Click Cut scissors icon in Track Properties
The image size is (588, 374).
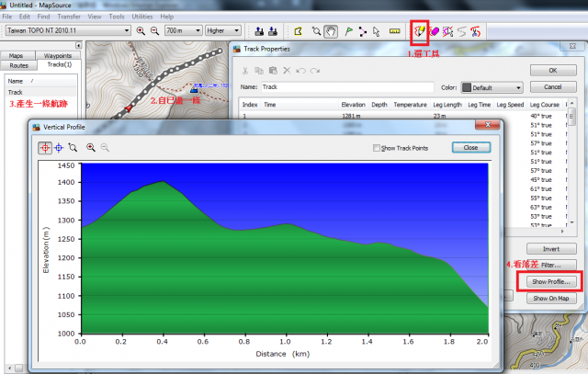click(x=245, y=71)
